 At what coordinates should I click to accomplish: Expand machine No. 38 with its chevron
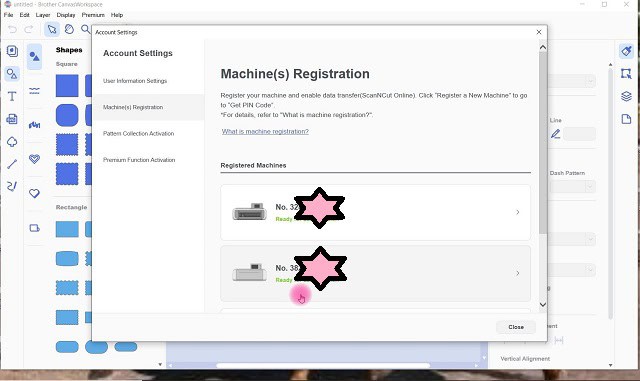(518, 273)
